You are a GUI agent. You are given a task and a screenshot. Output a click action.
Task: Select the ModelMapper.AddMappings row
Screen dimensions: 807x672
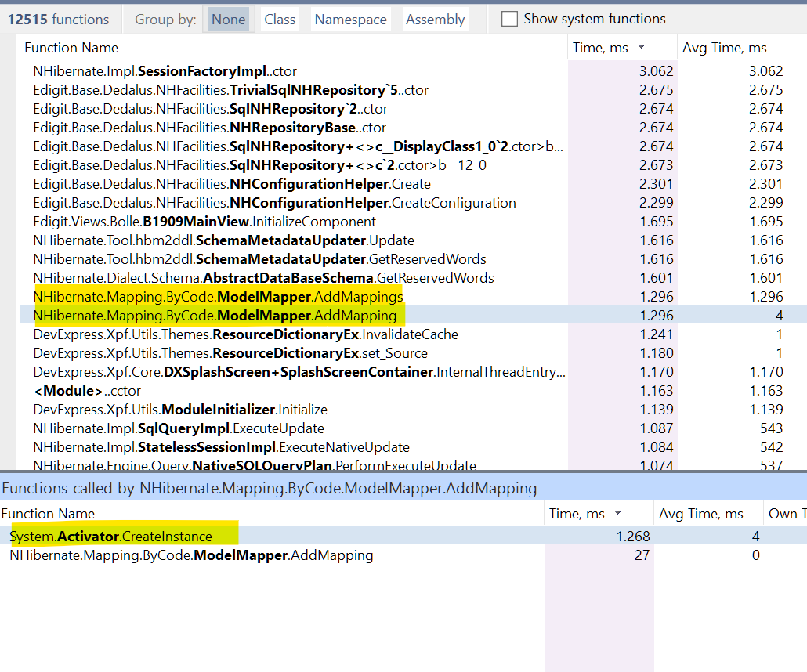coord(413,297)
